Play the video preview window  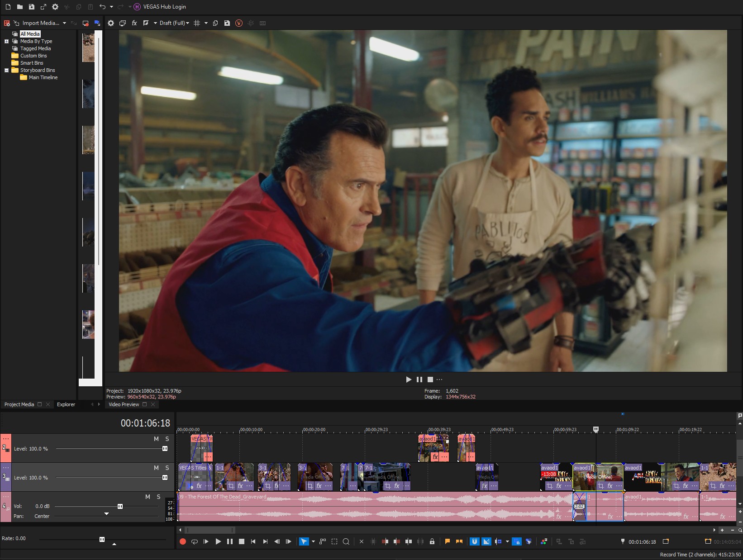coord(409,380)
